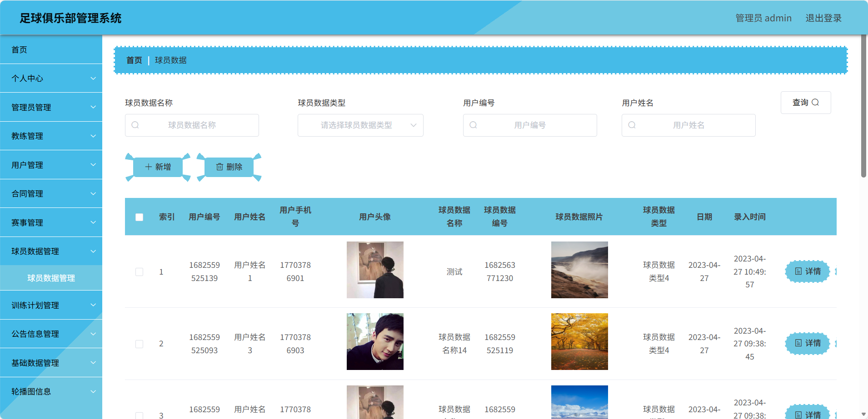868x419 pixels.
Task: Click cell 球员数据名称14 in row 2
Action: [x=454, y=344]
